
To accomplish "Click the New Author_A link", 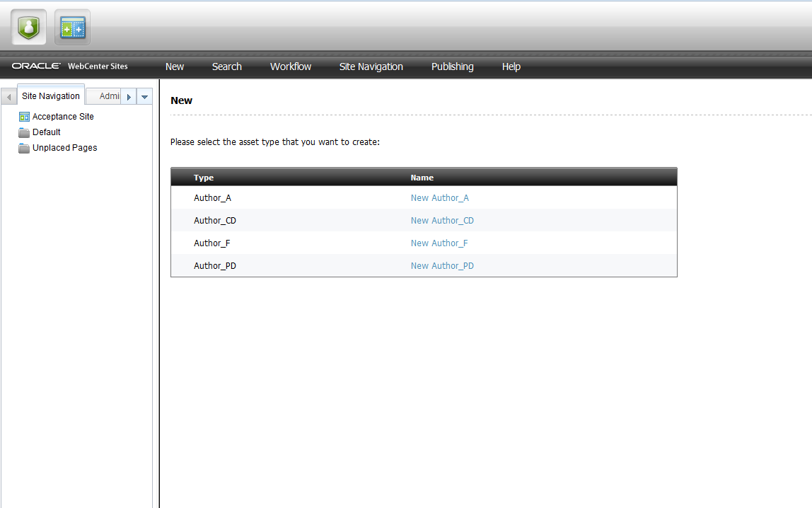I will tap(440, 198).
